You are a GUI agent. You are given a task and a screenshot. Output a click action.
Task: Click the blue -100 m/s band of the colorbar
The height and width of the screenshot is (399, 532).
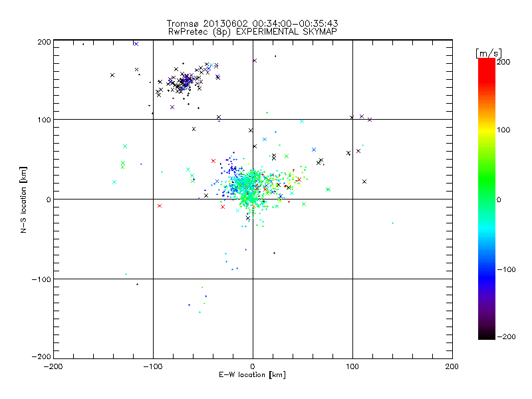point(487,269)
